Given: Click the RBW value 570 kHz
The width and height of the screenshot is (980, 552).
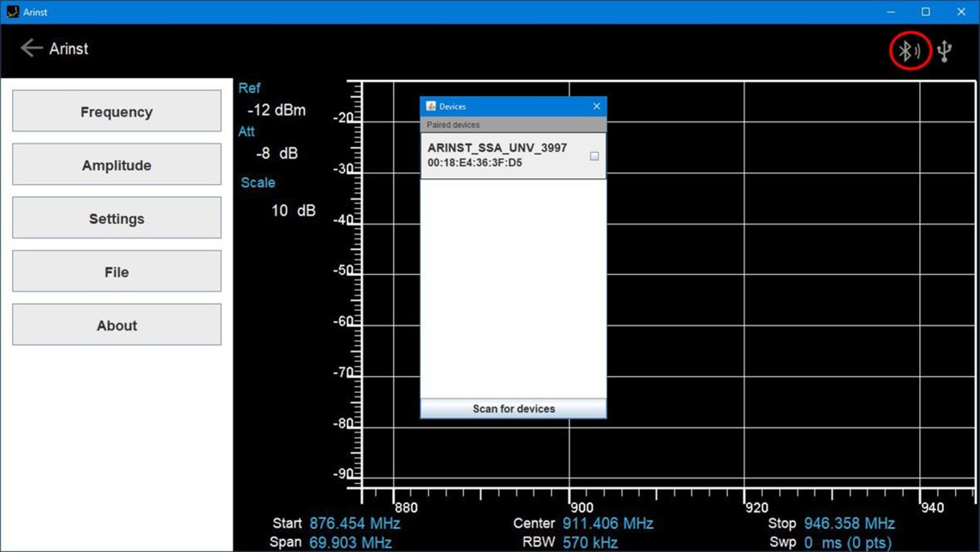Looking at the screenshot, I should pyautogui.click(x=590, y=542).
